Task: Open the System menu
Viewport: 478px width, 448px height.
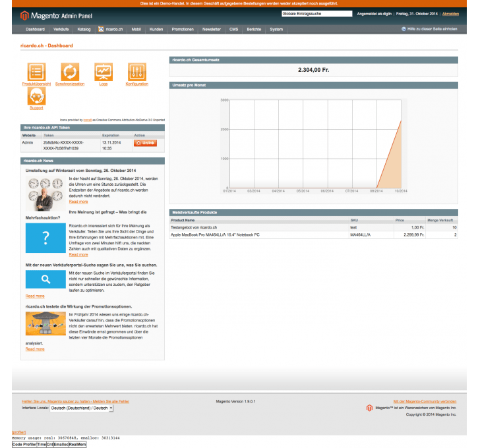Action: click(x=276, y=29)
